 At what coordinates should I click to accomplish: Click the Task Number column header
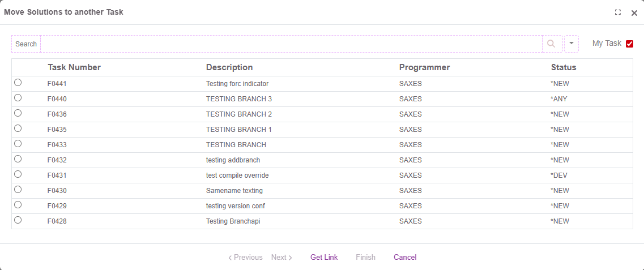pyautogui.click(x=74, y=67)
